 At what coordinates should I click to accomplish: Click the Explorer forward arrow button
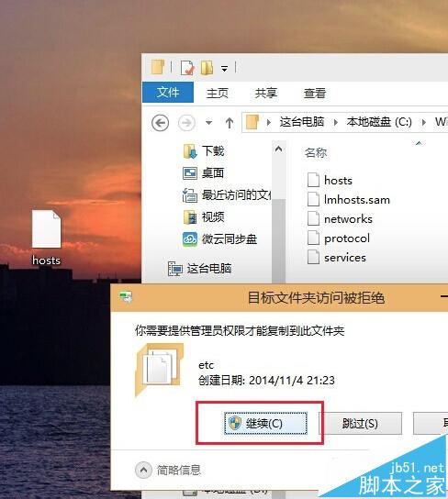click(x=186, y=123)
